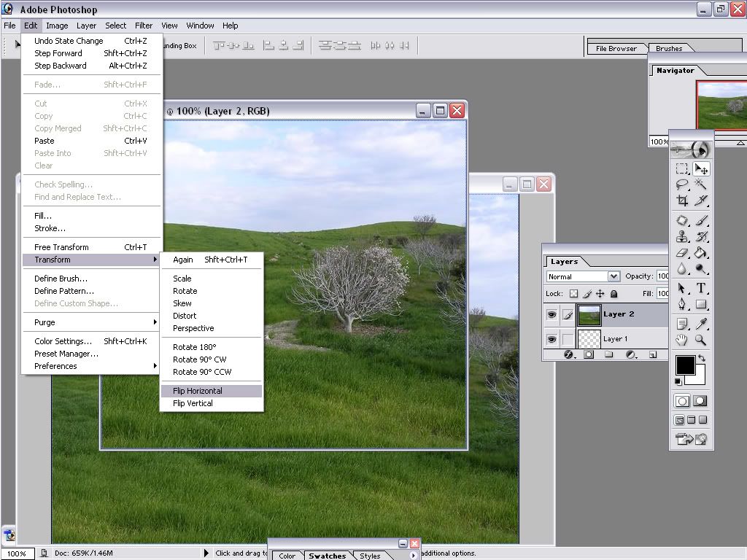Select the Hand tool
Image resolution: width=747 pixels, height=560 pixels.
(682, 340)
